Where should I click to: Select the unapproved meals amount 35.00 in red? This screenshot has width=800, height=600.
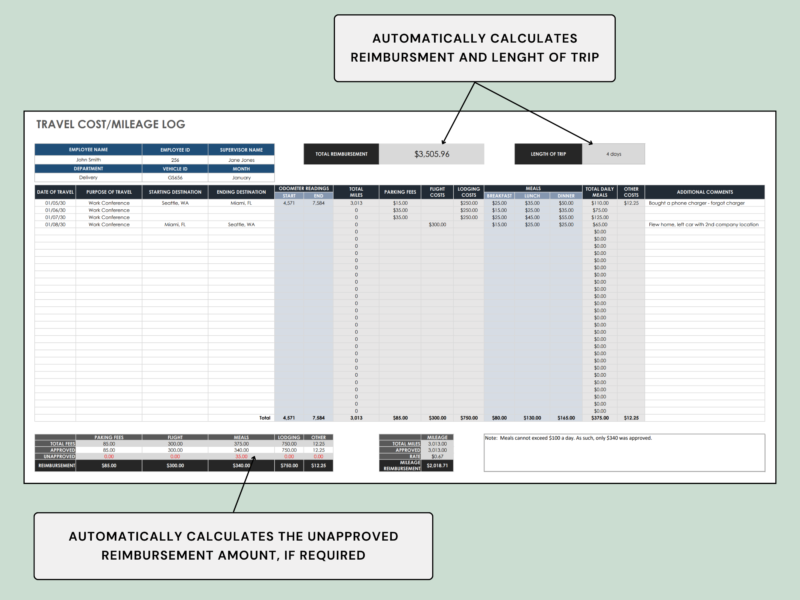pos(241,457)
